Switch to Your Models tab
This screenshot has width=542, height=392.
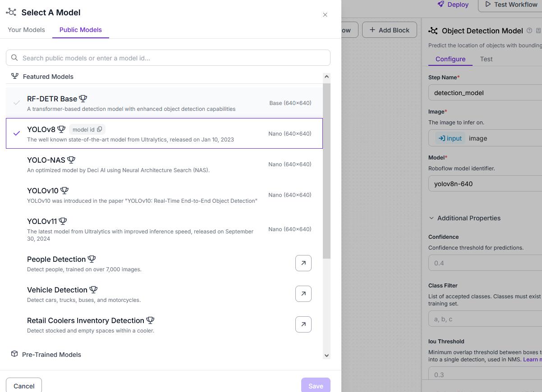click(27, 30)
